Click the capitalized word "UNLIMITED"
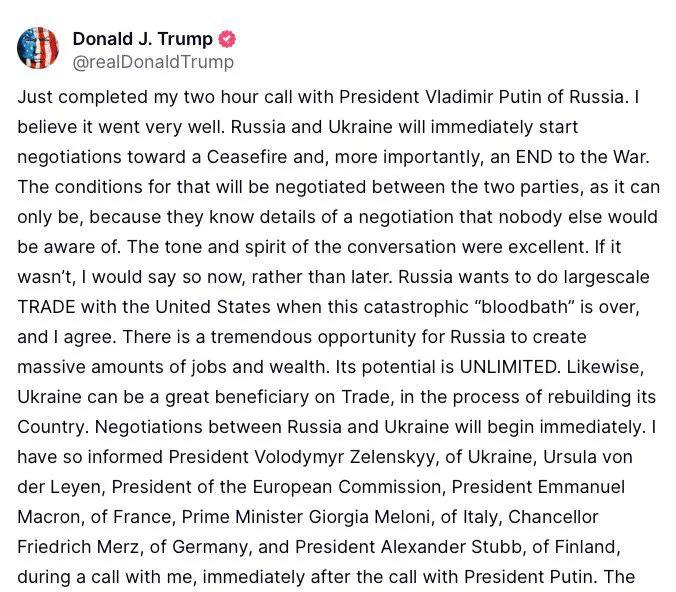676x592 pixels. click(508, 367)
